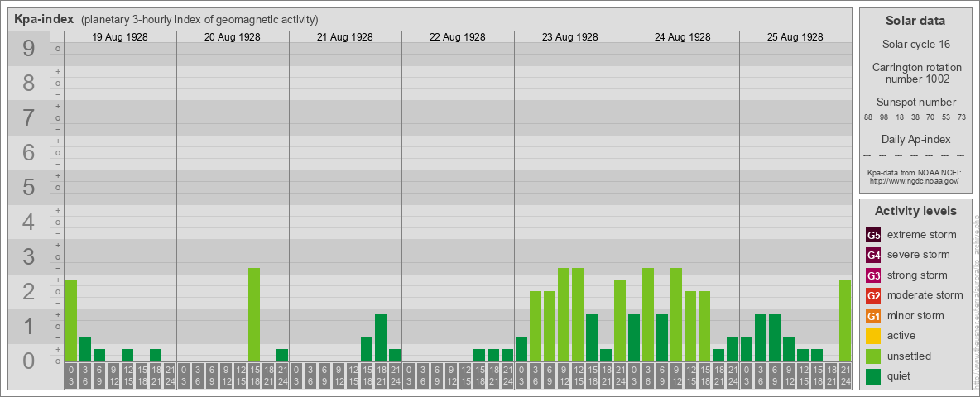Screen dimensions: 980x397
Task: Click sunspot value 88
Action: (868, 117)
